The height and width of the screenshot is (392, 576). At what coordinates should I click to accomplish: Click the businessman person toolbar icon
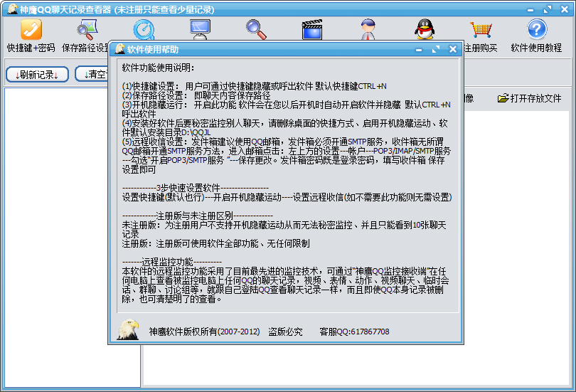coord(368,29)
